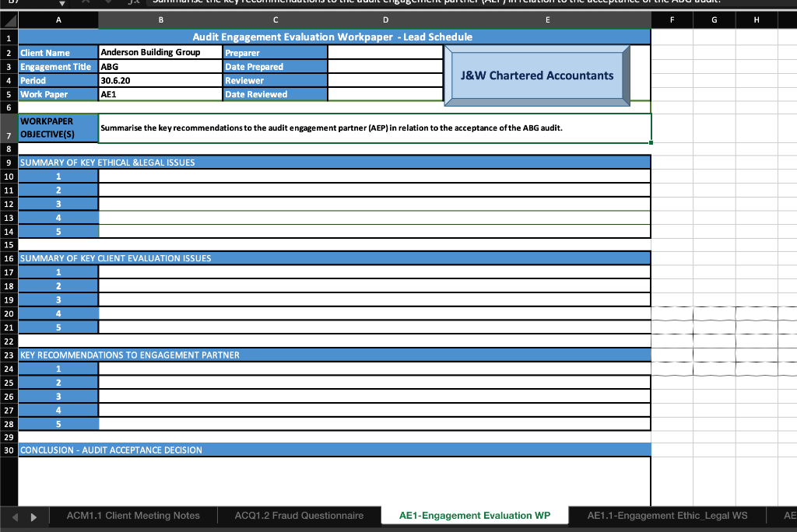Select the SUMMARY OF KEY ETHICAL &LEGAL ISSUES heading
The image size is (797, 532).
click(335, 163)
